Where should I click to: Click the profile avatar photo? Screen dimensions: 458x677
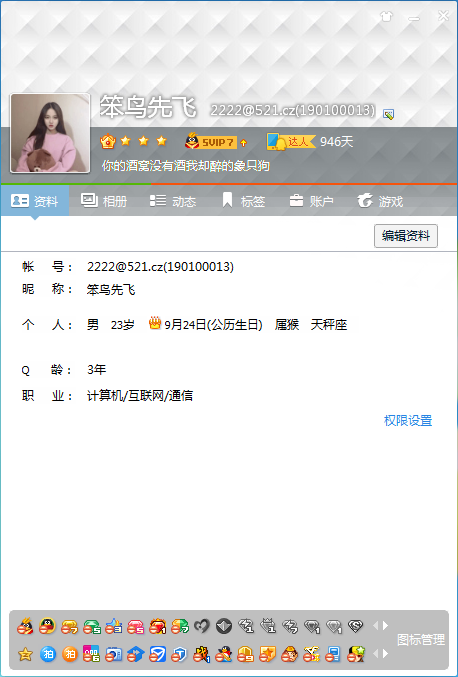click(x=50, y=133)
